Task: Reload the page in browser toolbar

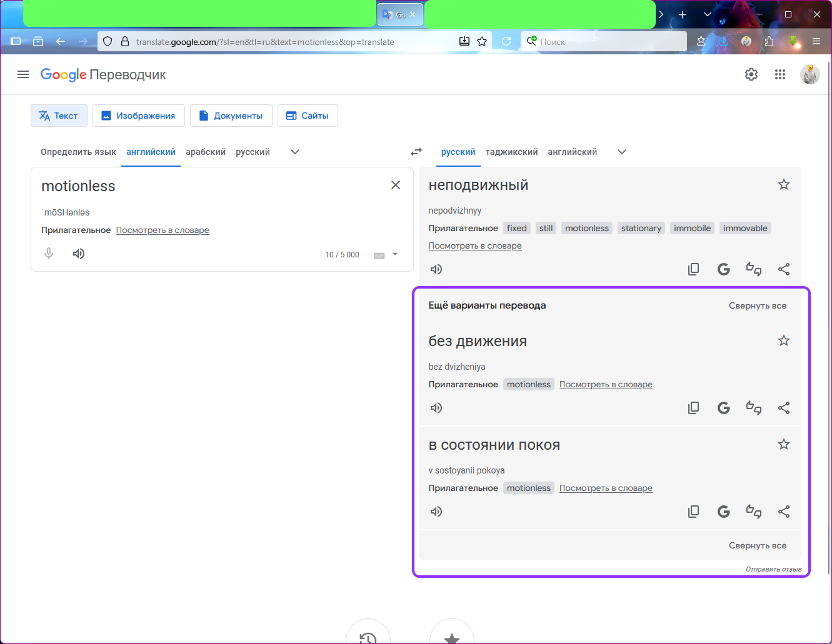Action: coord(506,41)
